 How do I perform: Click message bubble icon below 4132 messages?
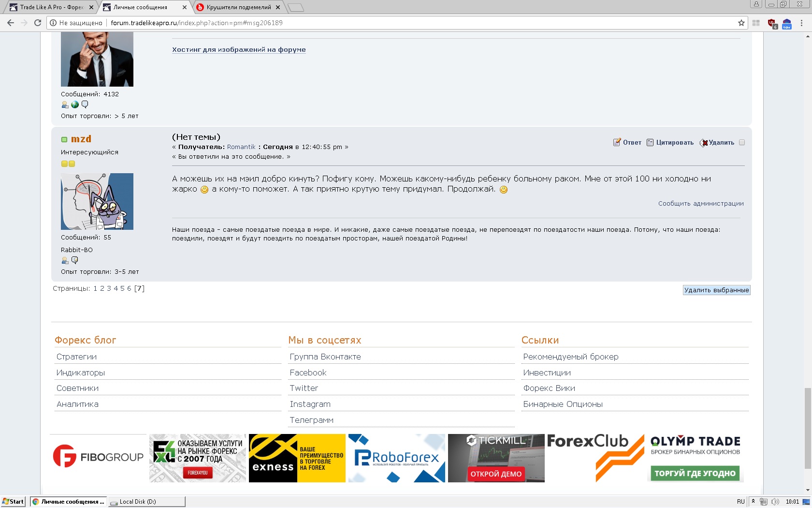tap(85, 105)
